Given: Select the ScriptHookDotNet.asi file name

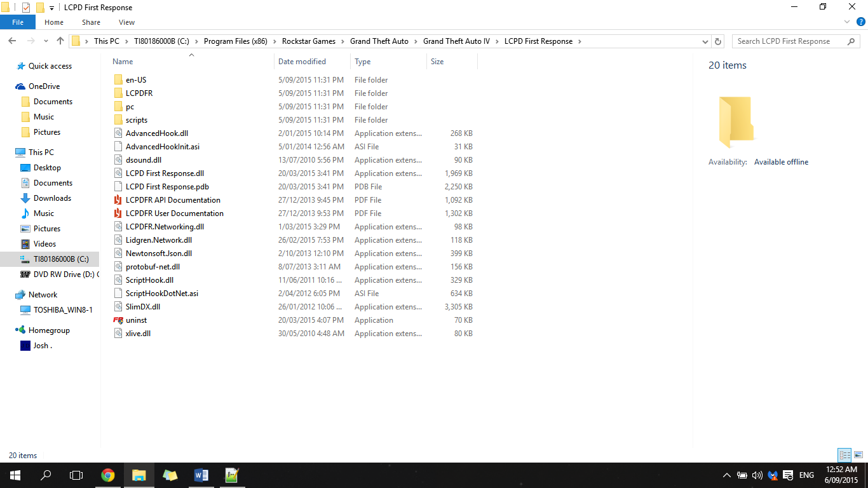Looking at the screenshot, I should click(x=162, y=294).
